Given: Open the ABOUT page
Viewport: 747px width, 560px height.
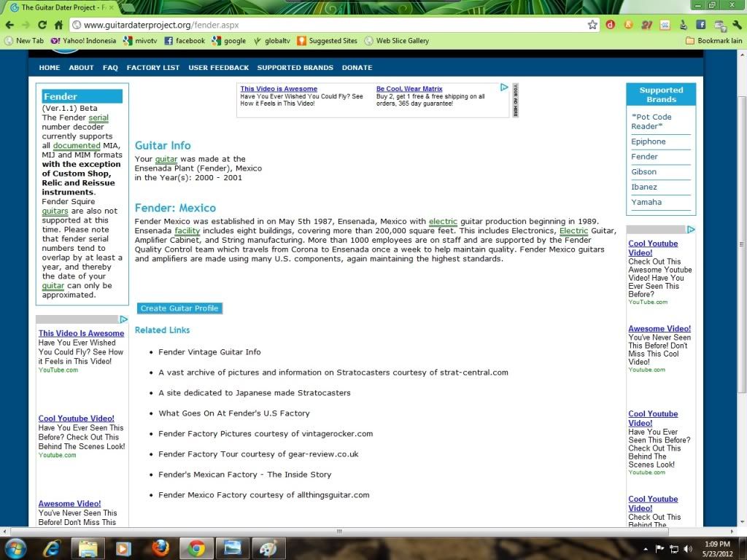Looking at the screenshot, I should [81, 68].
